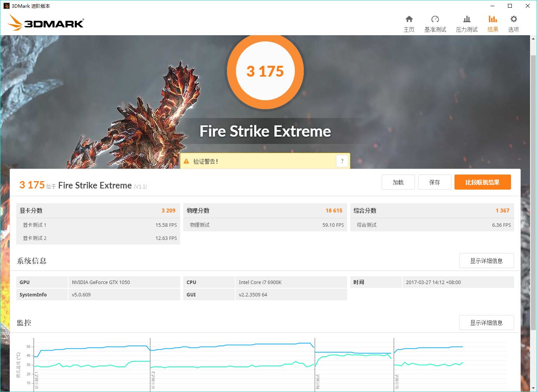This screenshot has height=392, width=537.
Task: Click NVIDIA GeForce GTX 1050 value
Action: coord(101,282)
